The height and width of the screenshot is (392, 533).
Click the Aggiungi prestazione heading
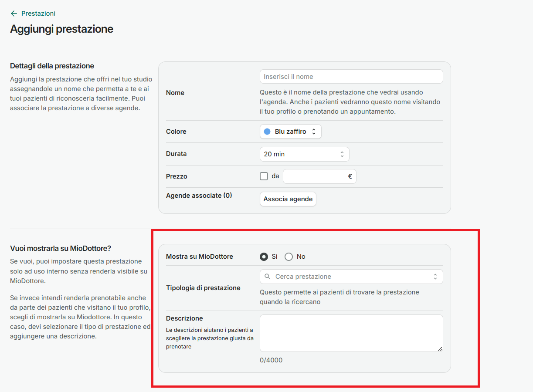pyautogui.click(x=62, y=29)
